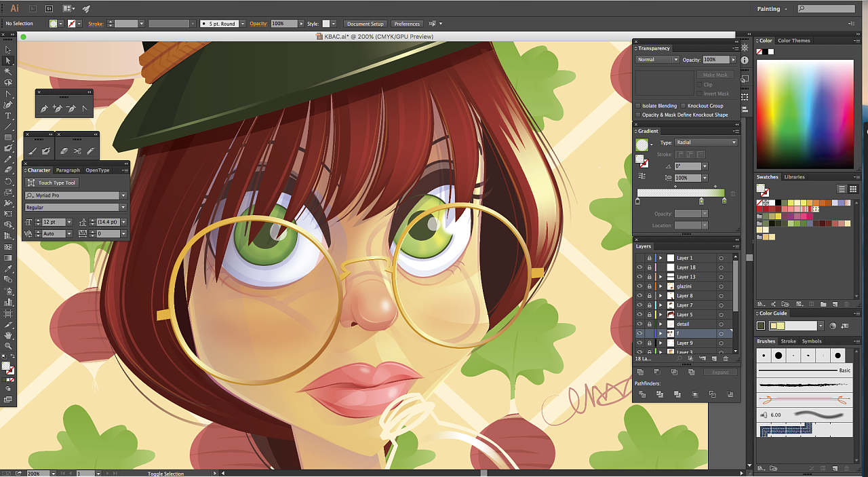868x477 pixels.
Task: Select the Magic Wand tool
Action: (8, 71)
